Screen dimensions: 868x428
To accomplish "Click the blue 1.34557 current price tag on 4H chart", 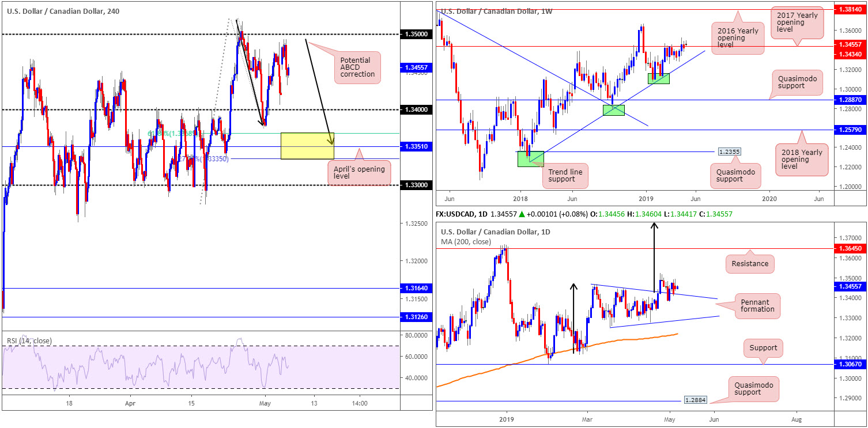I will coord(416,67).
